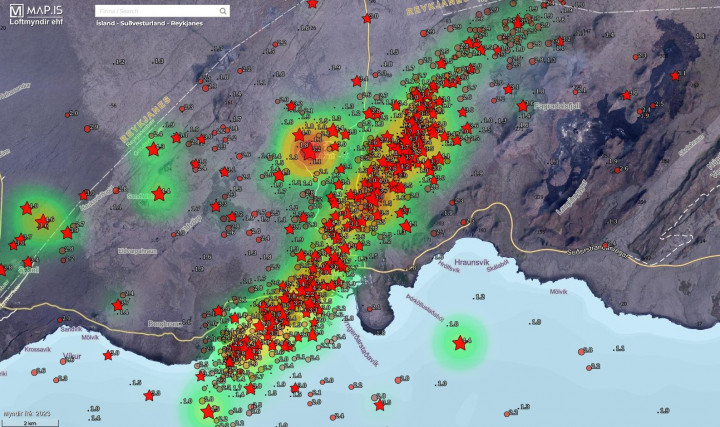Viewport: 720px width, 427px height.
Task: Click the red star marker north of Borgarhraun label
Action: [x=118, y=305]
